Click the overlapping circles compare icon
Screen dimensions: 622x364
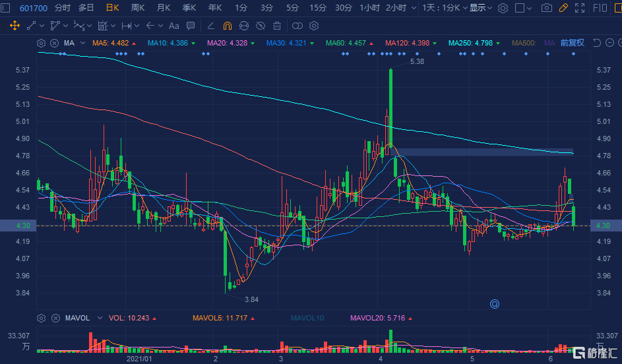click(x=297, y=26)
